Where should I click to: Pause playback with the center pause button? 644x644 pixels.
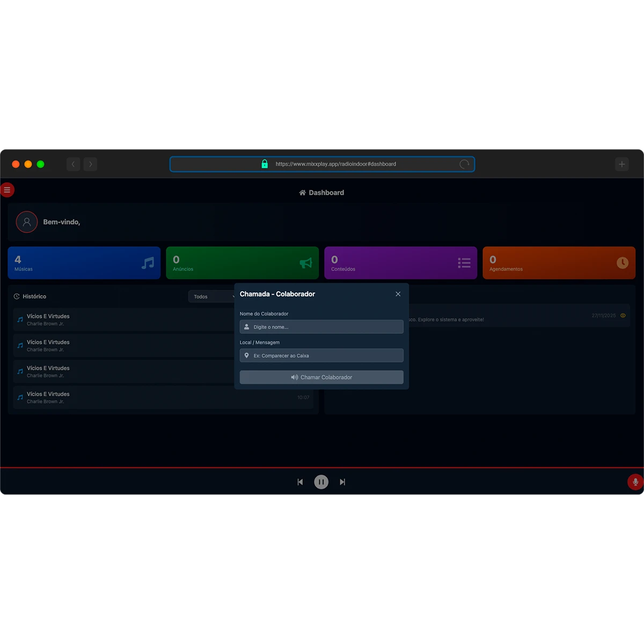321,482
